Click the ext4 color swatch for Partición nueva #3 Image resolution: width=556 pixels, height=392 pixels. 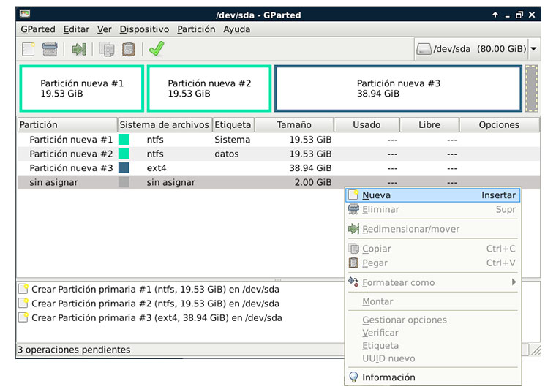(x=124, y=167)
